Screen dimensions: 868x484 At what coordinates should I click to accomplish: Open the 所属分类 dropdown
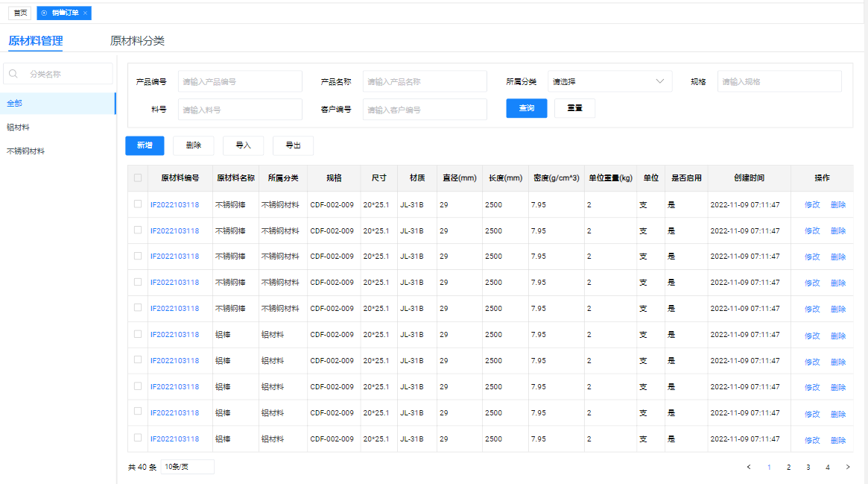click(609, 81)
